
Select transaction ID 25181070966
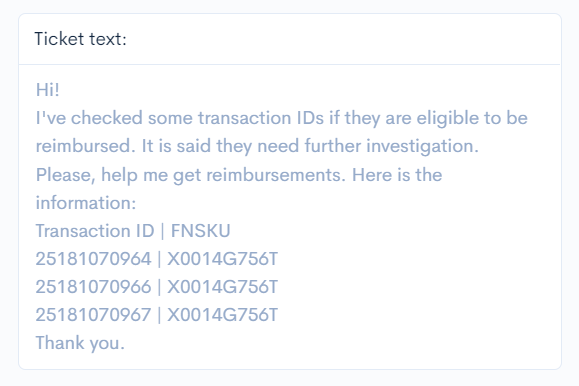point(93,287)
